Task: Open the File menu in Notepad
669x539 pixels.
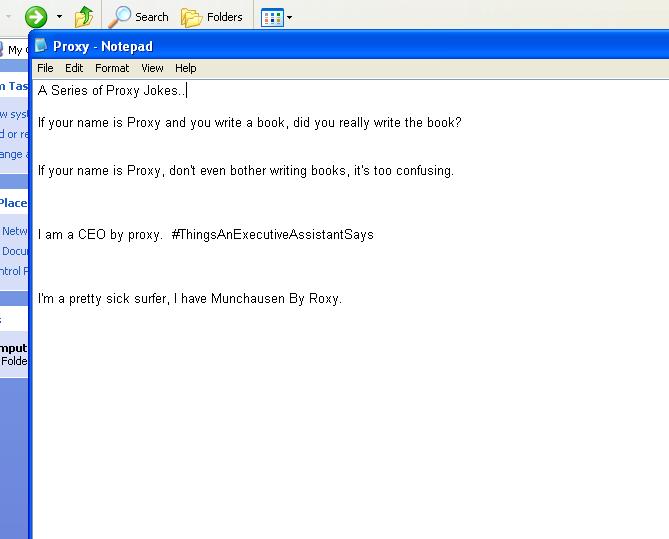Action: pyautogui.click(x=45, y=68)
